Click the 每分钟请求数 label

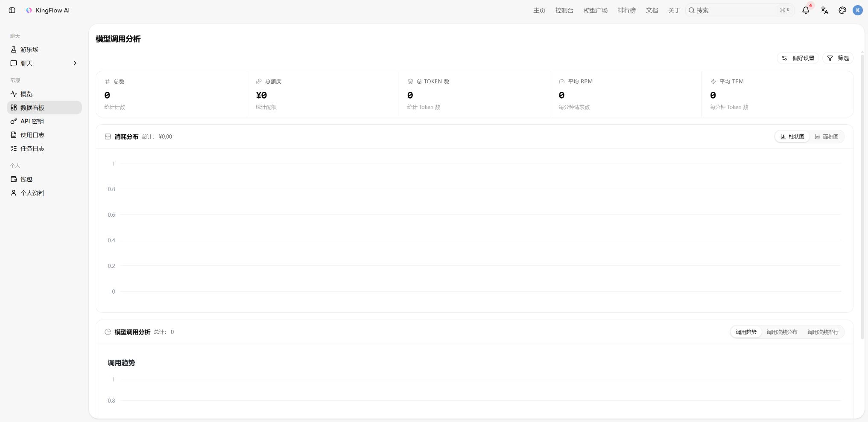[x=574, y=107]
